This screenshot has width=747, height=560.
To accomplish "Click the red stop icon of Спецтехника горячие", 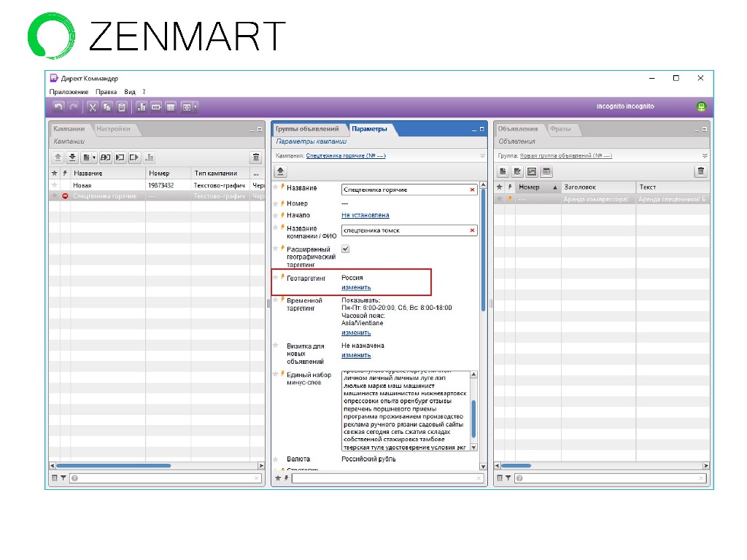I will coord(65,196).
